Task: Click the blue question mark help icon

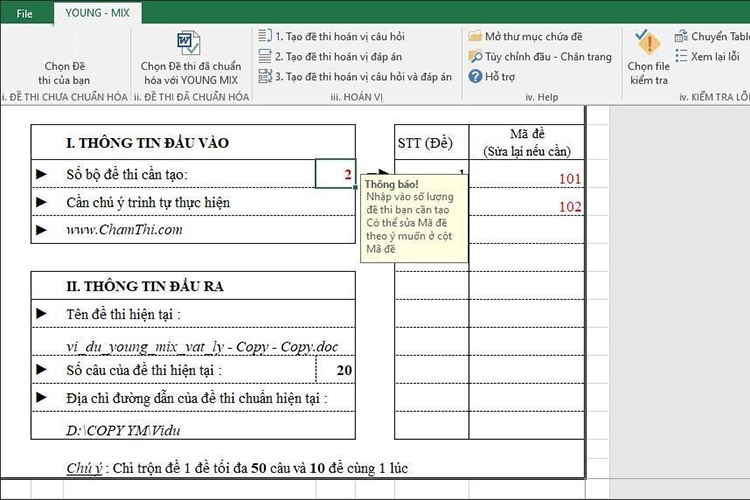Action: (475, 76)
